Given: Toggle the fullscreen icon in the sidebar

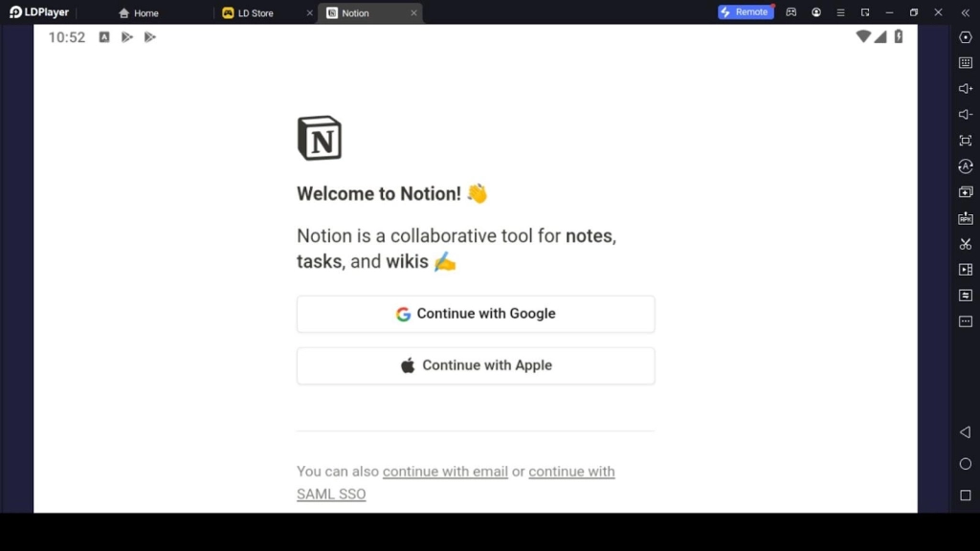Looking at the screenshot, I should point(966,141).
